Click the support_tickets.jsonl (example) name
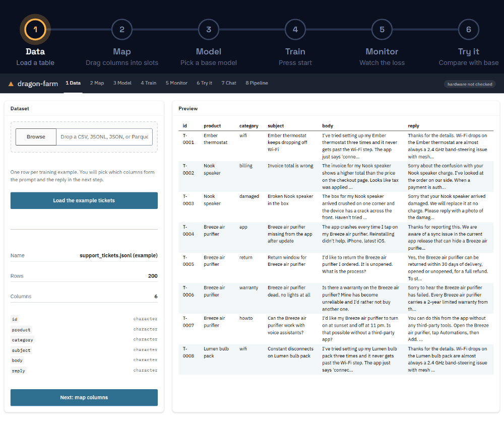The height and width of the screenshot is (433, 504). 118,255
